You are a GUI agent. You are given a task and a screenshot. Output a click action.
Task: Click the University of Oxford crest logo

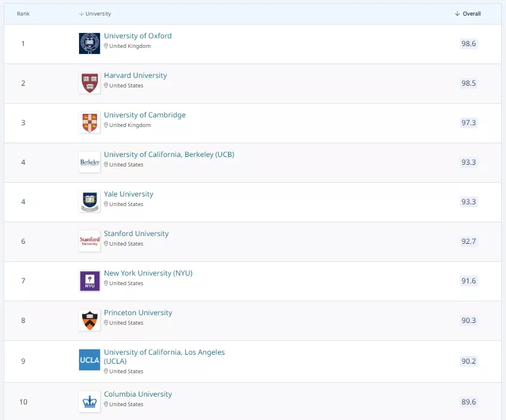[89, 44]
